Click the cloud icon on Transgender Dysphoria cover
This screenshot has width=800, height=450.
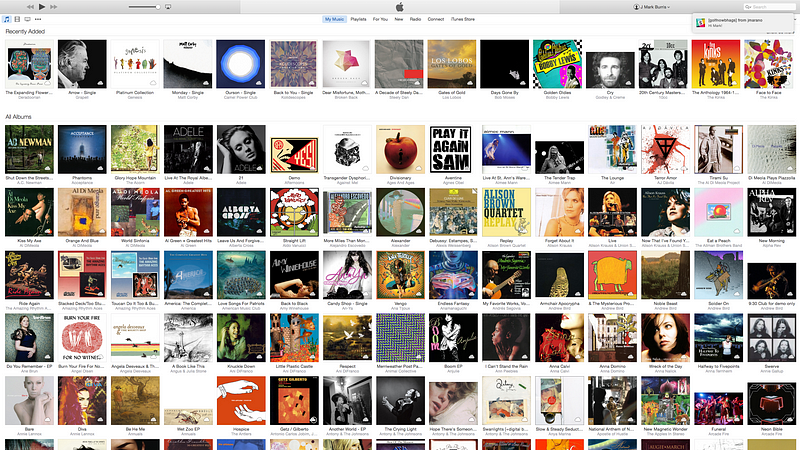pyautogui.click(x=365, y=168)
